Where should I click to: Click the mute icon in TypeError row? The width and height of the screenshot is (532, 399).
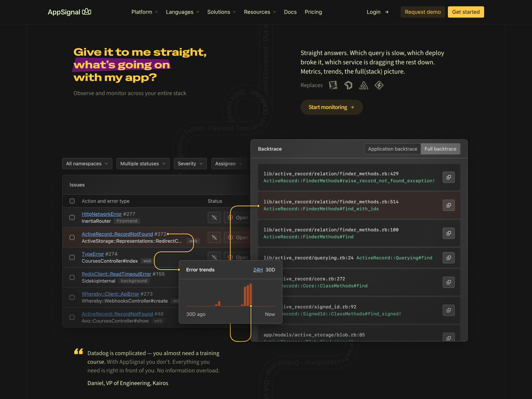click(x=214, y=256)
